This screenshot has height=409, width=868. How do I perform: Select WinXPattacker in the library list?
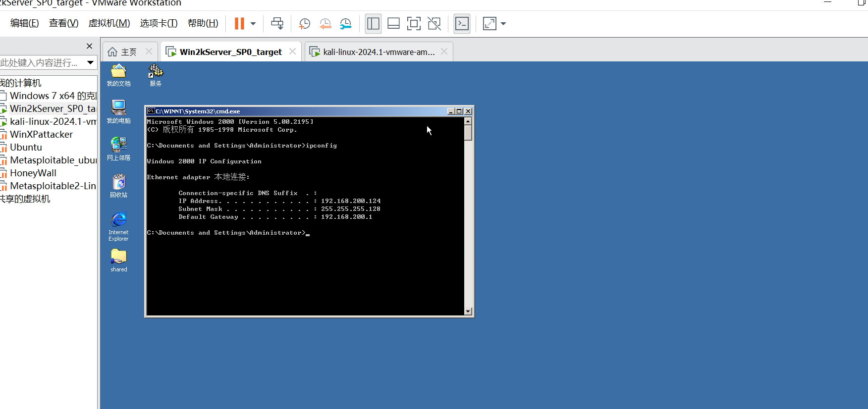pos(41,134)
